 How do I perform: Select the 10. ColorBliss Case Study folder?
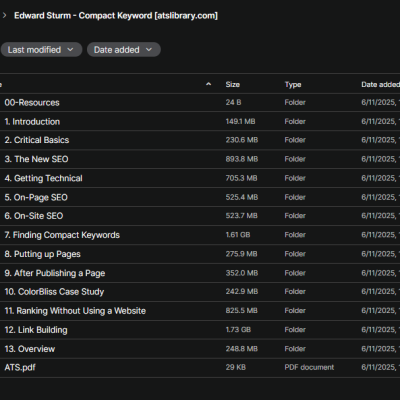(54, 292)
